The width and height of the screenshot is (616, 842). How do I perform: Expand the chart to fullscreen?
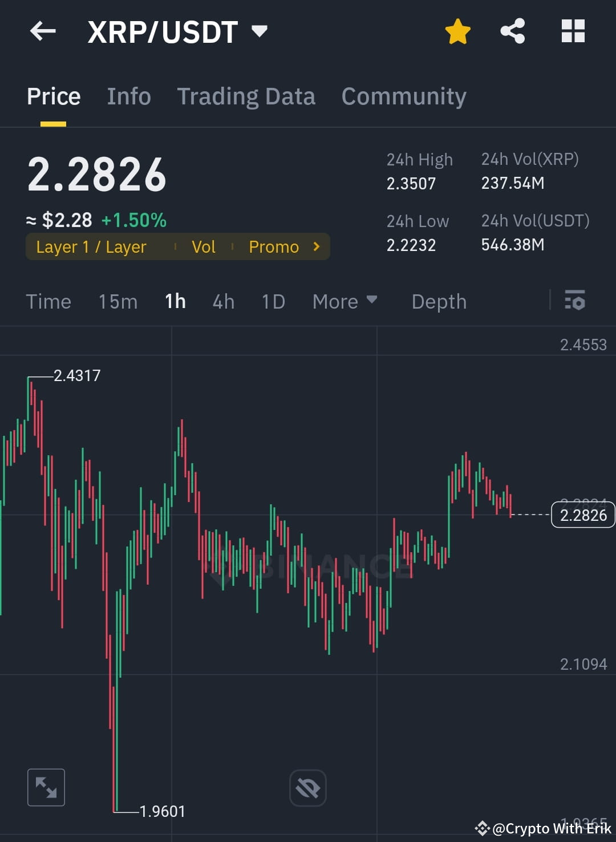click(46, 787)
